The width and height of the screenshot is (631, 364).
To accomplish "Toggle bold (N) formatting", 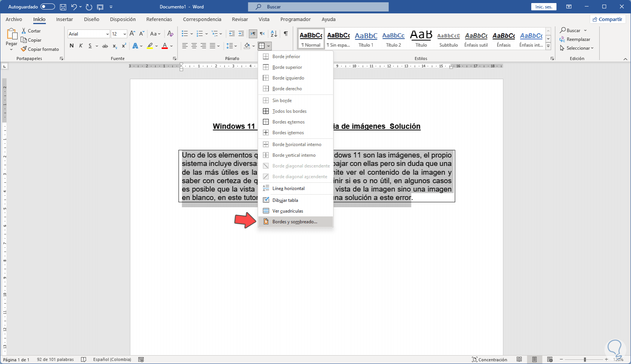I will tap(72, 46).
